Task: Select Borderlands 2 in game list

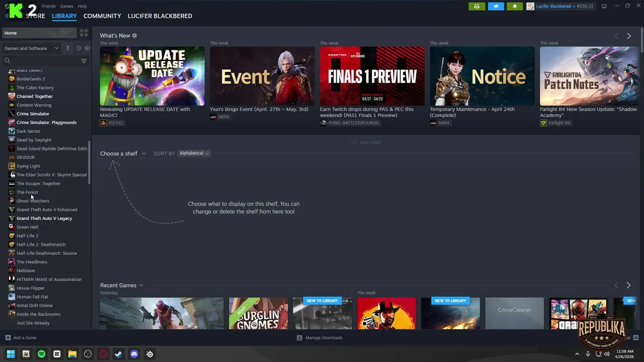Action: 31,79
